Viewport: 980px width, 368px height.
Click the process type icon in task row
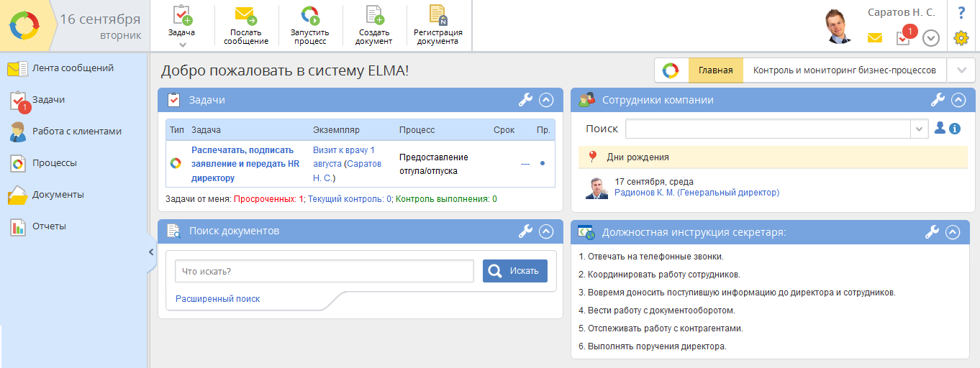176,163
